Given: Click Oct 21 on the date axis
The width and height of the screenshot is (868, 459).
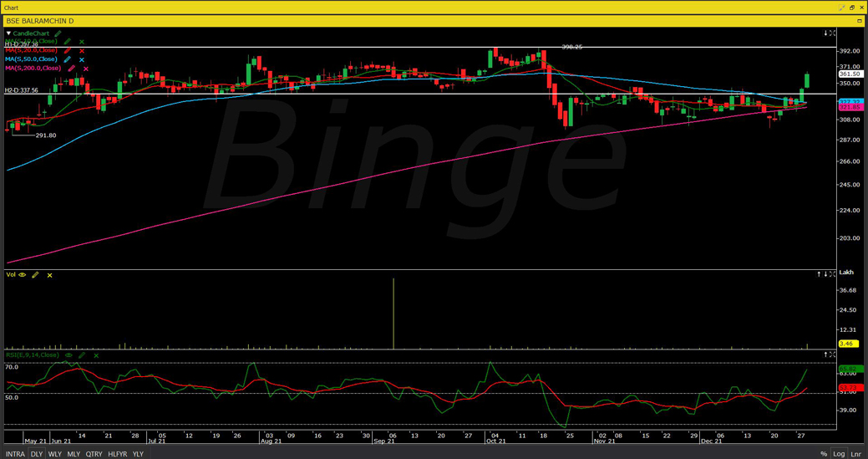Looking at the screenshot, I should pyautogui.click(x=495, y=441).
